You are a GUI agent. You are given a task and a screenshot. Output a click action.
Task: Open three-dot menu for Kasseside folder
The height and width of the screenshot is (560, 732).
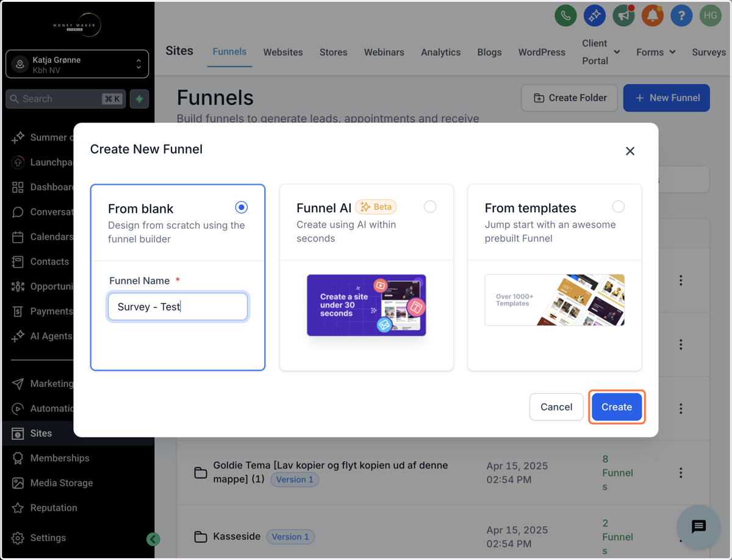coord(681,538)
